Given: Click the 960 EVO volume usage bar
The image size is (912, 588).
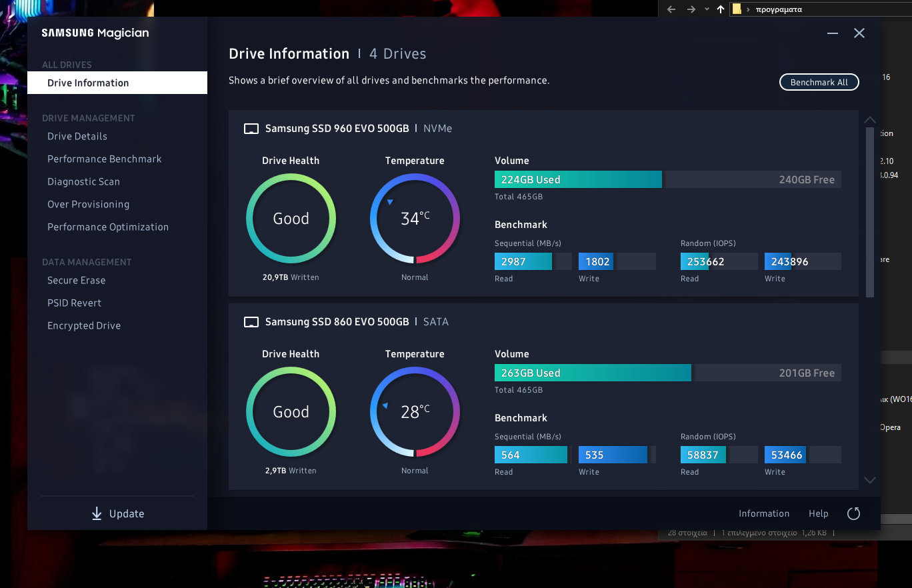Looking at the screenshot, I should [668, 179].
